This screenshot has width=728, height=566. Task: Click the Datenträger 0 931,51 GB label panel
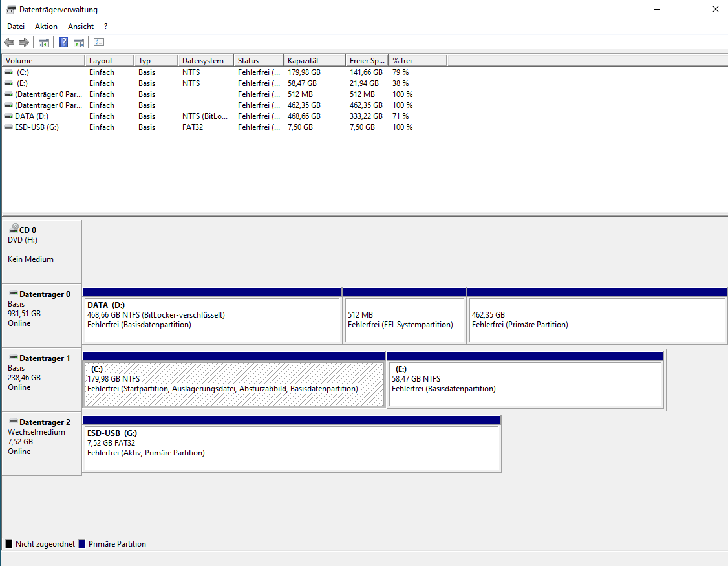pos(41,316)
